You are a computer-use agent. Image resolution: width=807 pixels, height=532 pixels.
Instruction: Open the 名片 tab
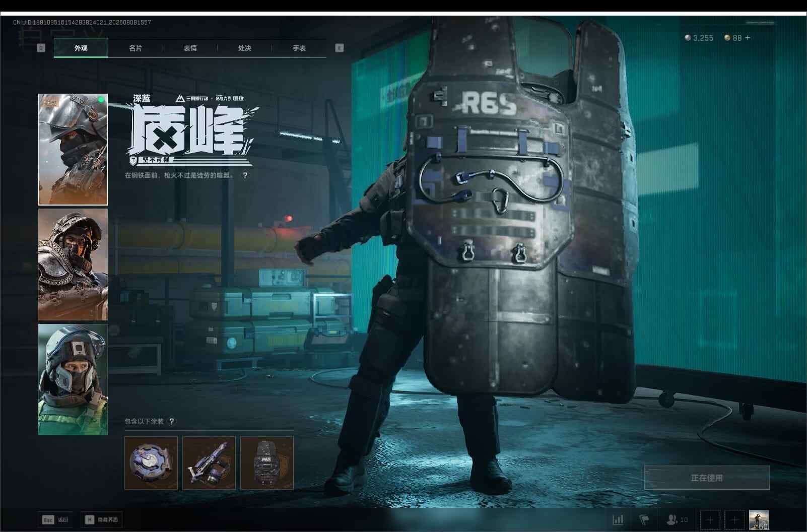point(136,48)
